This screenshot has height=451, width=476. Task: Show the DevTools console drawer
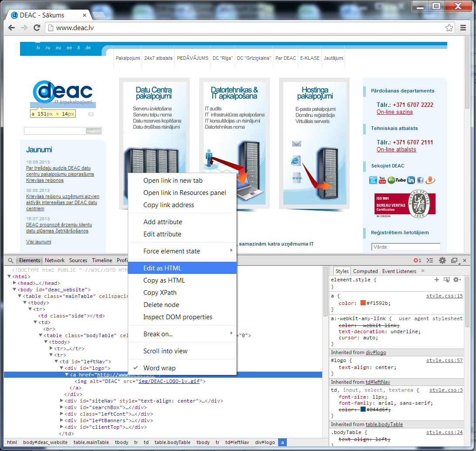[x=430, y=260]
